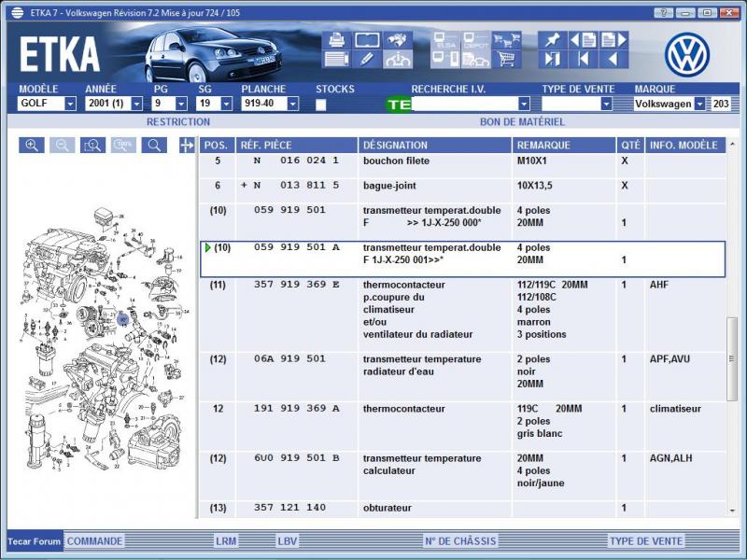Click the panel splitter arrow icon

coord(187,146)
